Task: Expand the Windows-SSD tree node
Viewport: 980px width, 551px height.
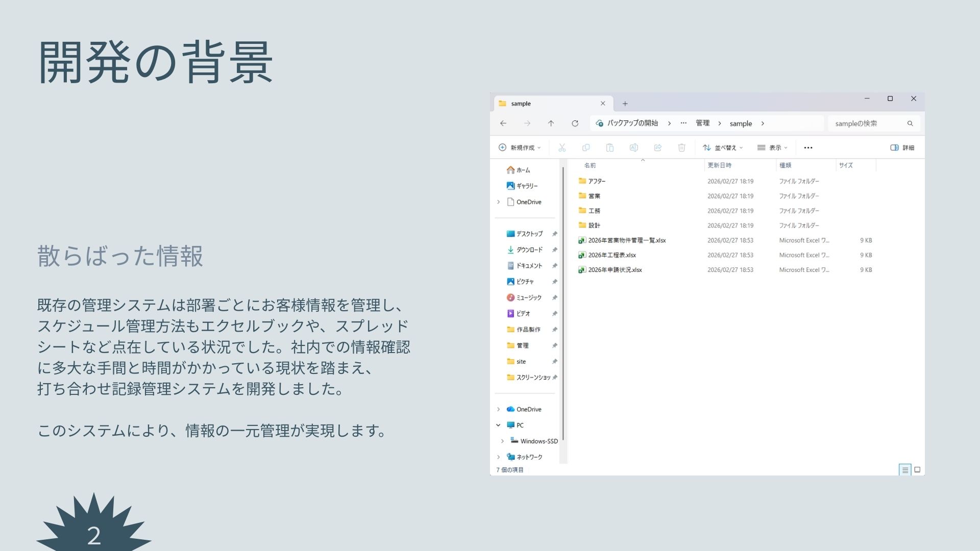Action: [x=502, y=441]
